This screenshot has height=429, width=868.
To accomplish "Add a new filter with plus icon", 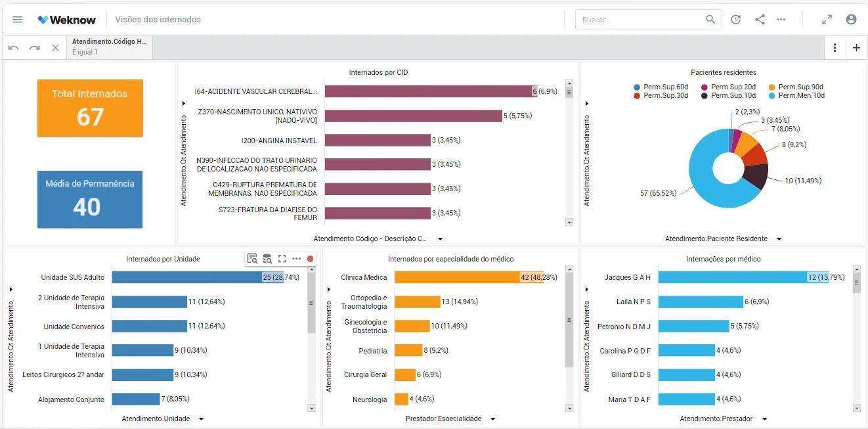I will [857, 48].
